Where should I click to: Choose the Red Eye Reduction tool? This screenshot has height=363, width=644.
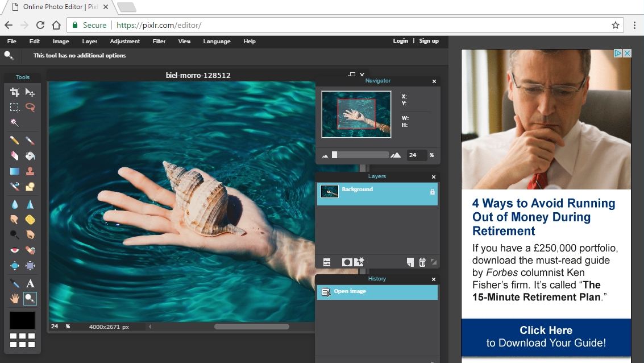tap(14, 250)
